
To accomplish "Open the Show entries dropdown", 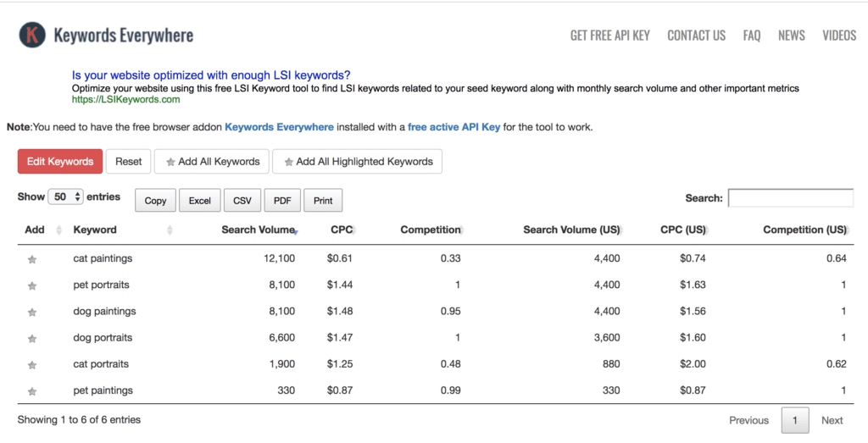I will pos(65,197).
